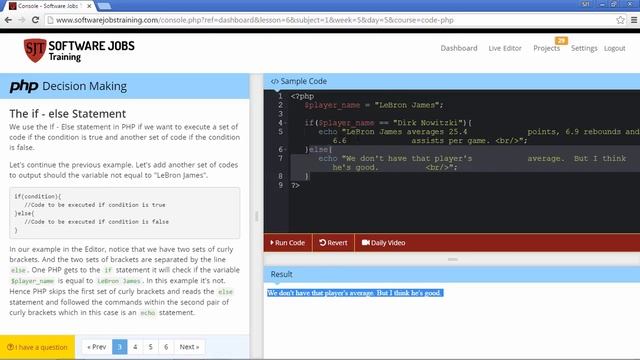Click the $player_name assignment on line 2

click(x=373, y=105)
